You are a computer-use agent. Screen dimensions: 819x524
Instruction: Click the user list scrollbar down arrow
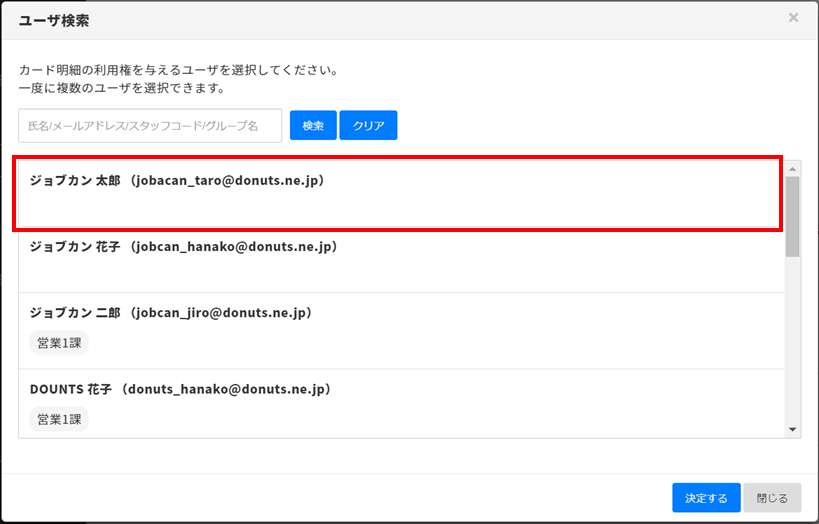point(793,429)
